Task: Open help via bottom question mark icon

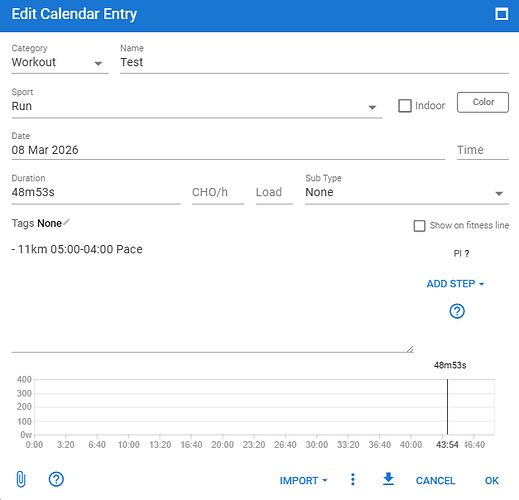Action: pos(56,479)
